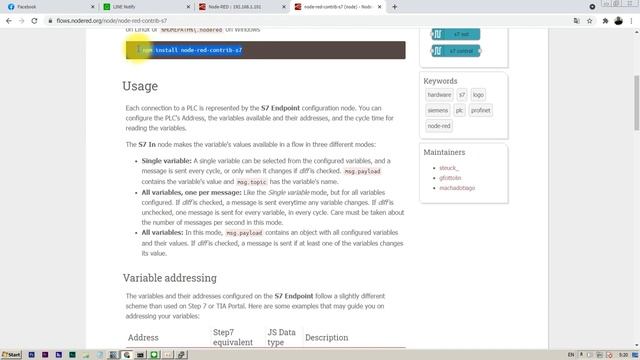Image resolution: width=640 pixels, height=360 pixels.
Task: Click the Usage heading
Action: 140,86
